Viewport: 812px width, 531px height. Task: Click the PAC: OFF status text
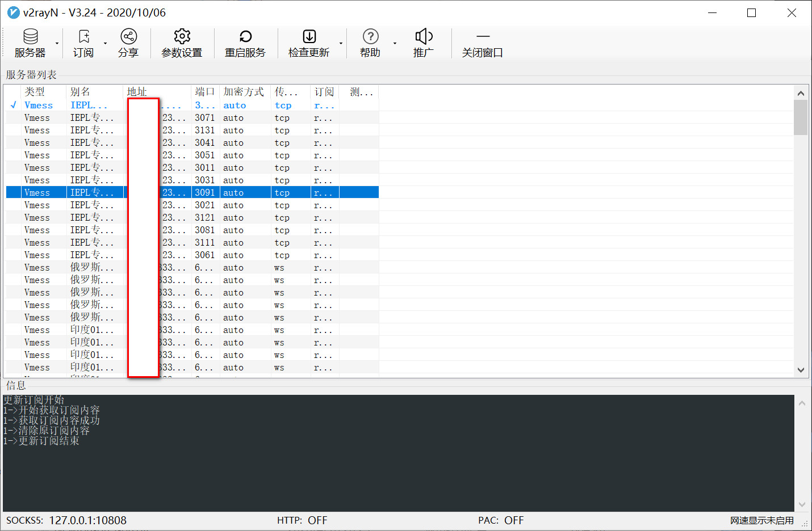click(x=501, y=520)
